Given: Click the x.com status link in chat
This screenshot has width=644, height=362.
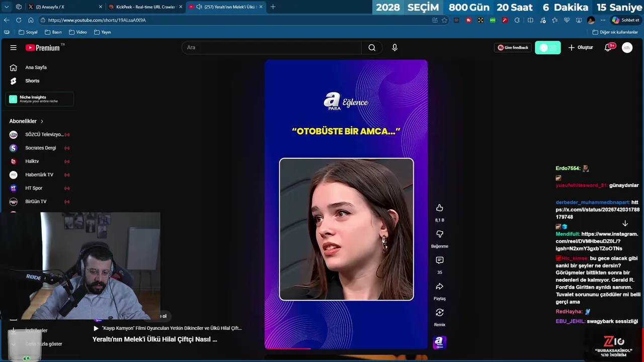Looking at the screenshot, I should coord(598,210).
